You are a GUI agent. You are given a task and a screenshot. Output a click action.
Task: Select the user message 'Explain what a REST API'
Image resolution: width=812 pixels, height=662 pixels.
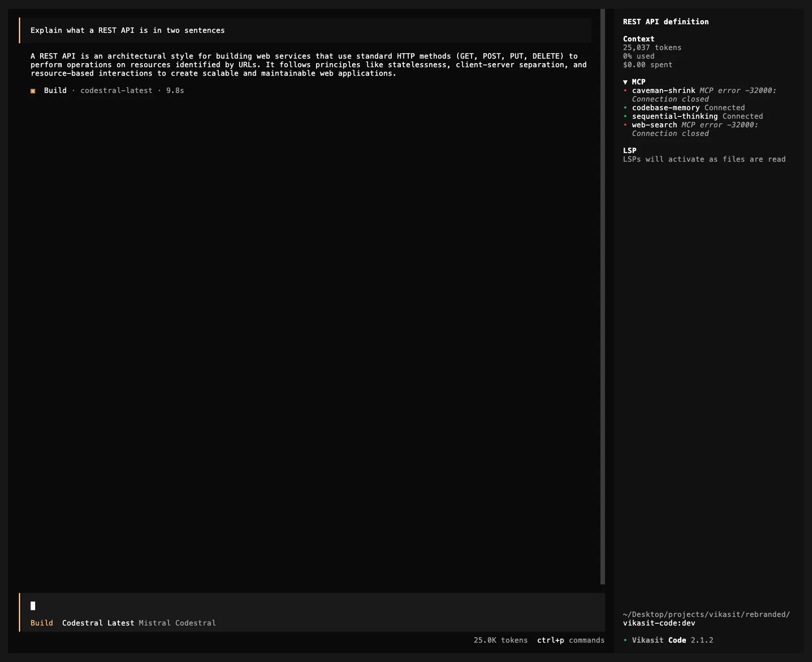pyautogui.click(x=306, y=30)
